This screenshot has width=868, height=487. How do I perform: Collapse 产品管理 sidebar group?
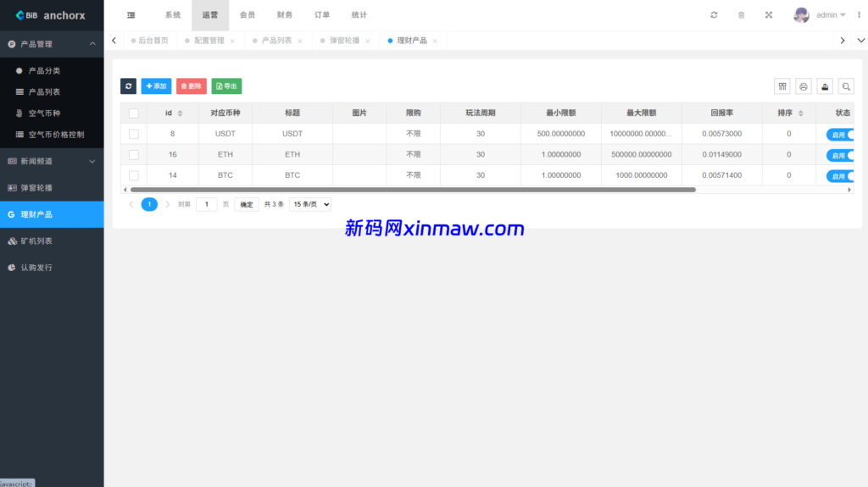[52, 44]
